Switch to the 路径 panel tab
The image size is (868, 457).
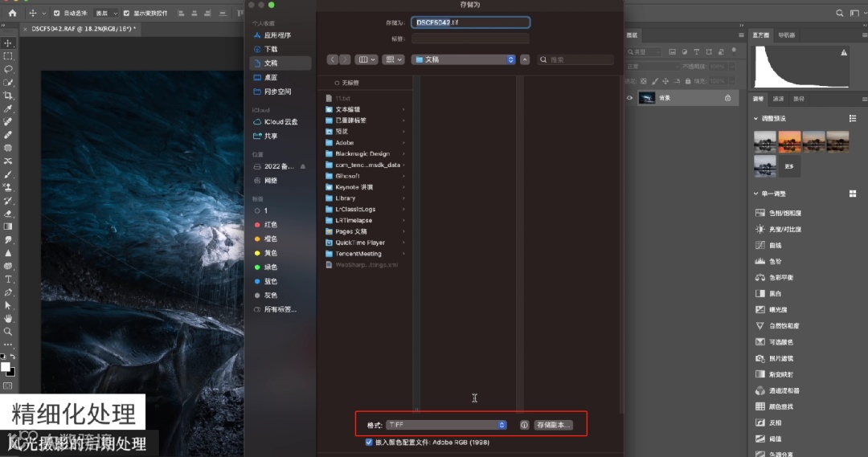[799, 99]
